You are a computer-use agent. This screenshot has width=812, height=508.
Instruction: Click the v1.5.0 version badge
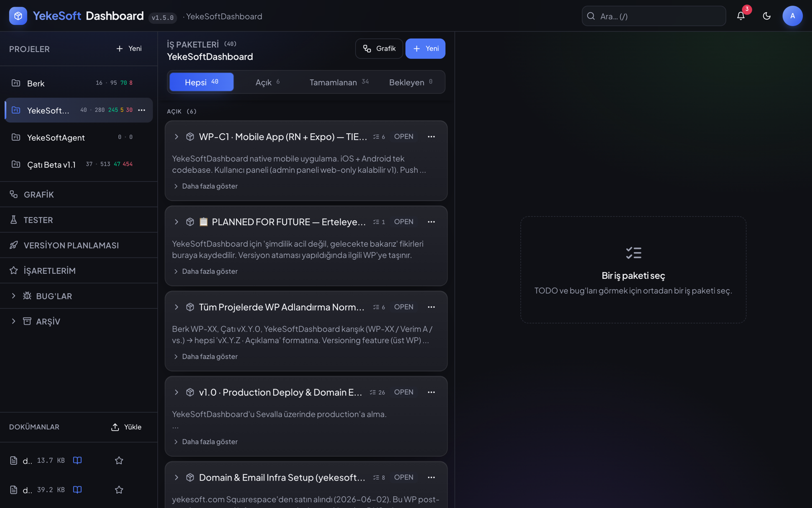click(162, 18)
